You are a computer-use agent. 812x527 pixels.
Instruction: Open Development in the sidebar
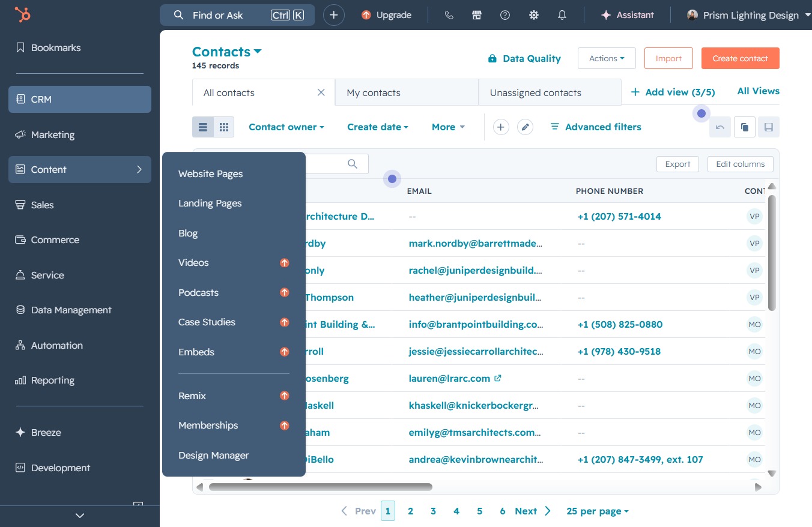click(80, 468)
